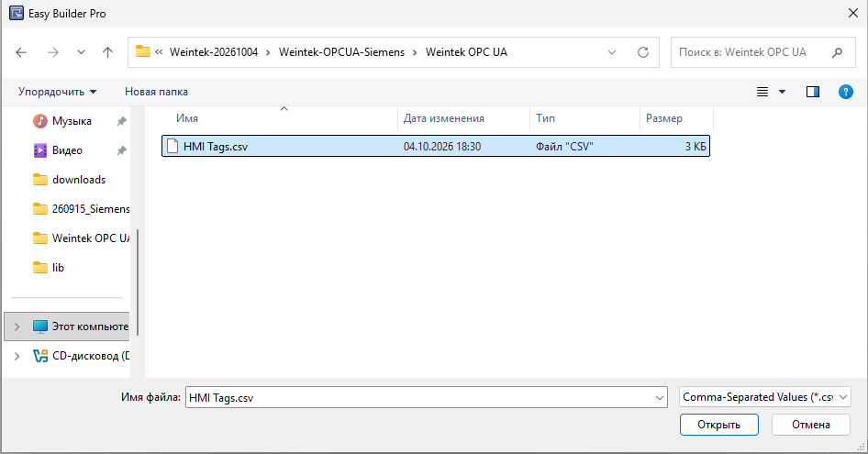Open Музыка in the sidebar

72,121
